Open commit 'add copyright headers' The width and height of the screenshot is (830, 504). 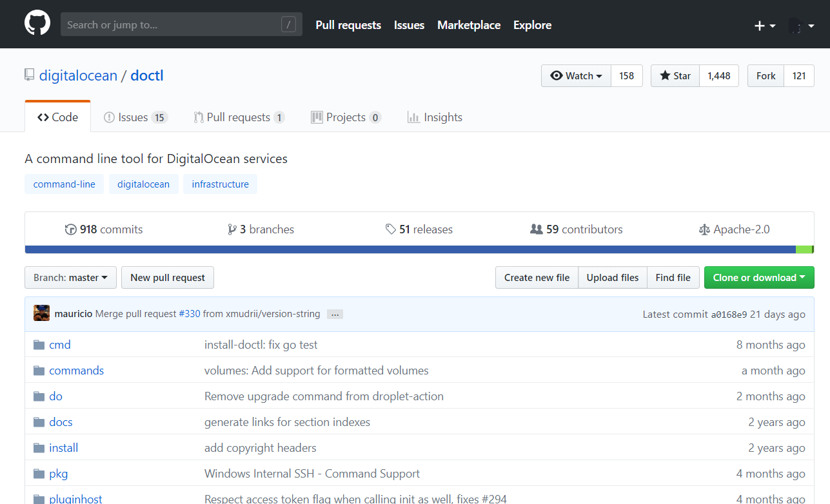(261, 448)
